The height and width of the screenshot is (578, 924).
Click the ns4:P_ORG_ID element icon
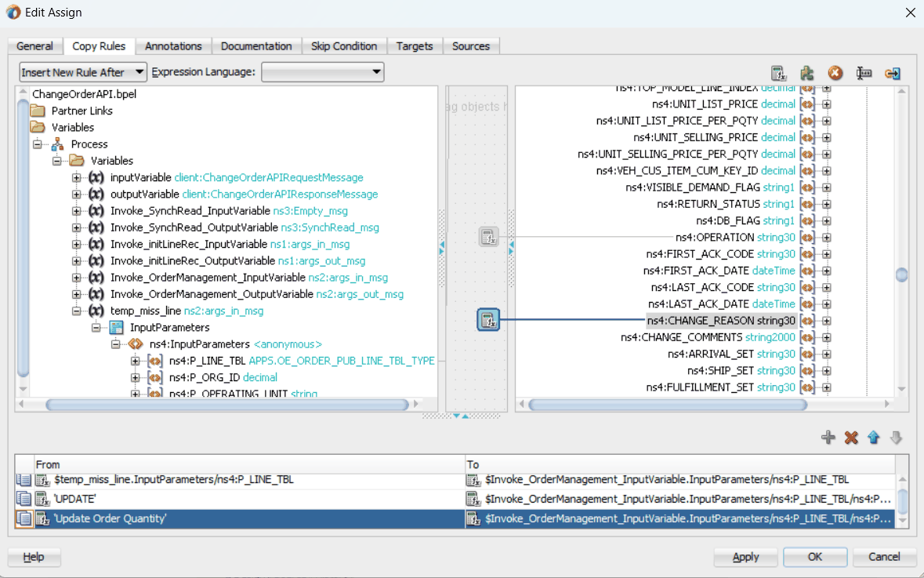155,377
